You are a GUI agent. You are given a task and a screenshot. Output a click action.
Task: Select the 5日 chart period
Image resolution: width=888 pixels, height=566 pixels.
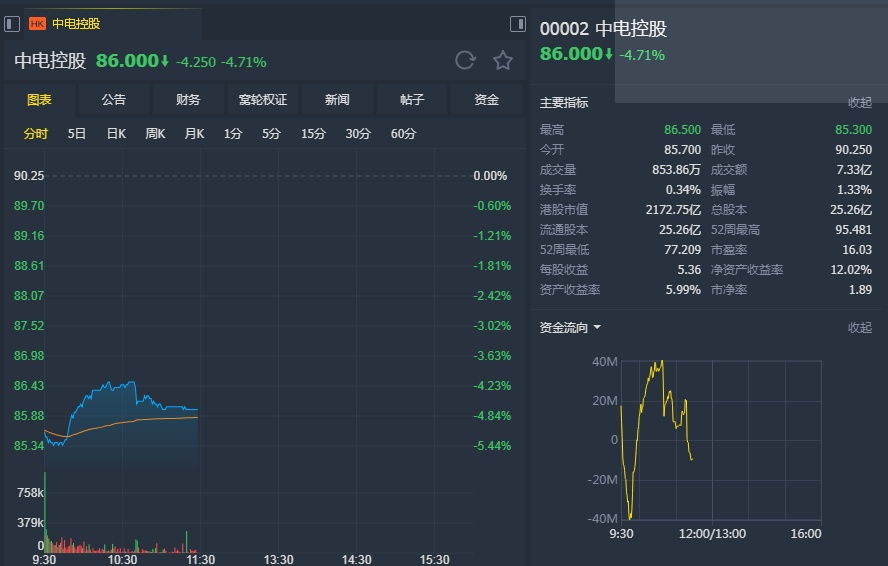[77, 134]
